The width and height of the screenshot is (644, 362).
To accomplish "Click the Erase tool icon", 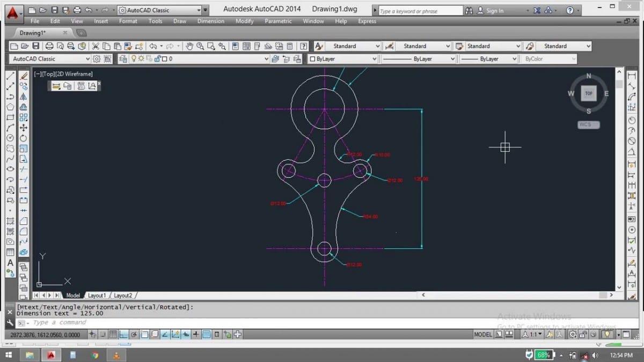I will coord(24,76).
